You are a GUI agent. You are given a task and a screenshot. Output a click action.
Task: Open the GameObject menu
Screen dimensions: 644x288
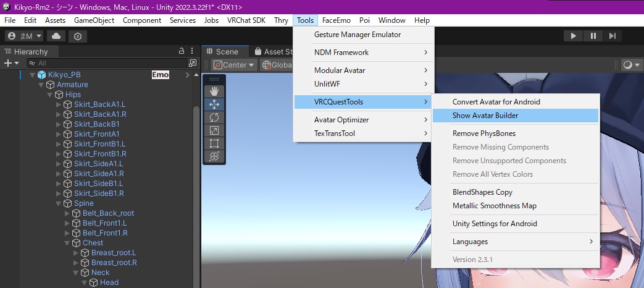point(94,20)
